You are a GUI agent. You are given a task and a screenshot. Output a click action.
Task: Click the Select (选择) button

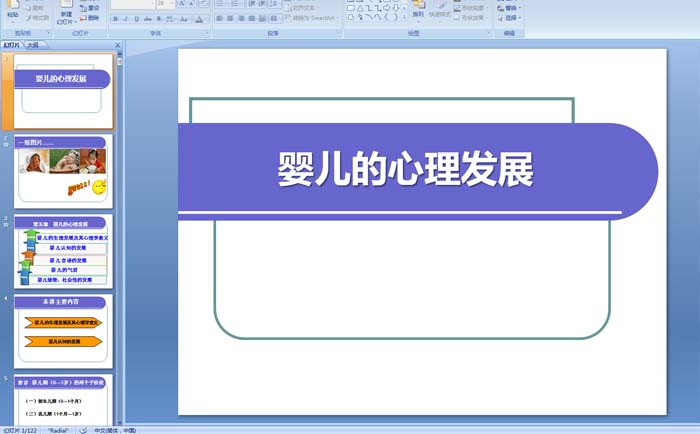(509, 17)
